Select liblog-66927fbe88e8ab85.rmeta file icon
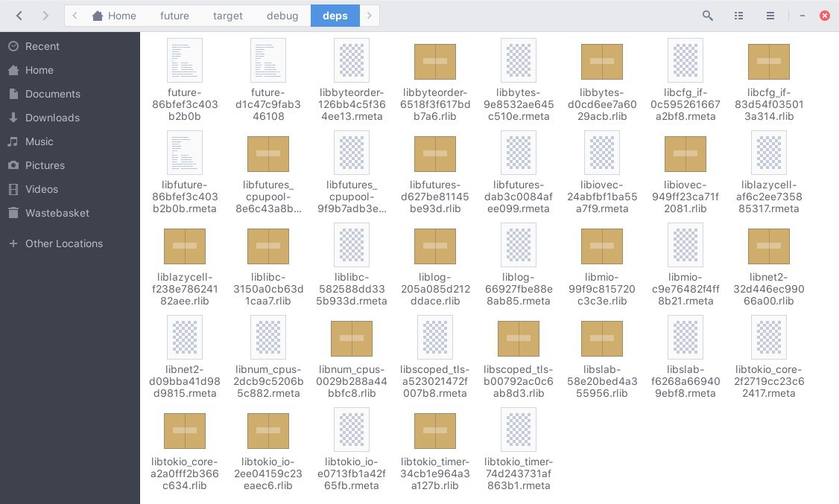 [x=519, y=246]
